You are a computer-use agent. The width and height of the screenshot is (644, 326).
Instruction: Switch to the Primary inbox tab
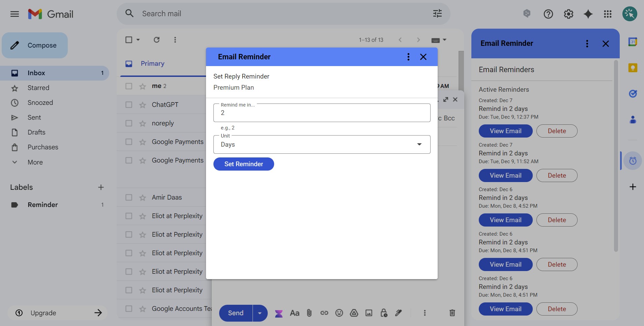click(152, 63)
